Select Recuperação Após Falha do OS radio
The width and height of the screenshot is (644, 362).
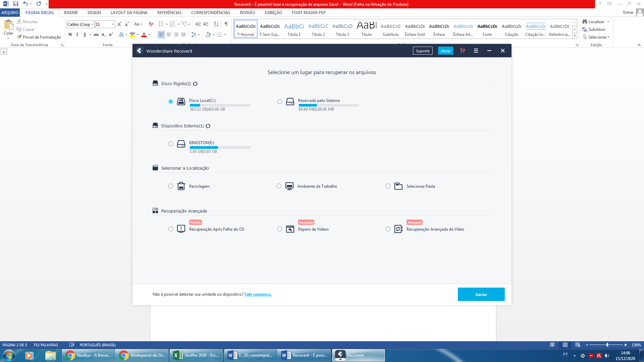[x=171, y=229]
